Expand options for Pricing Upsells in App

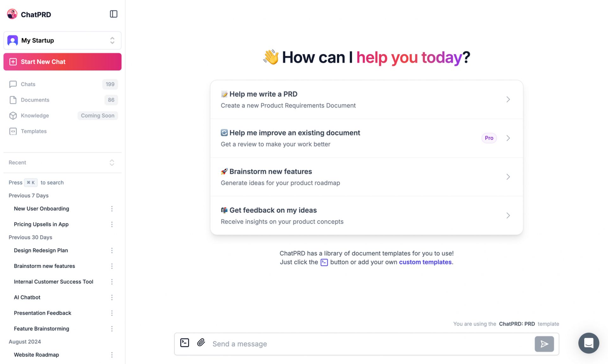click(x=111, y=225)
